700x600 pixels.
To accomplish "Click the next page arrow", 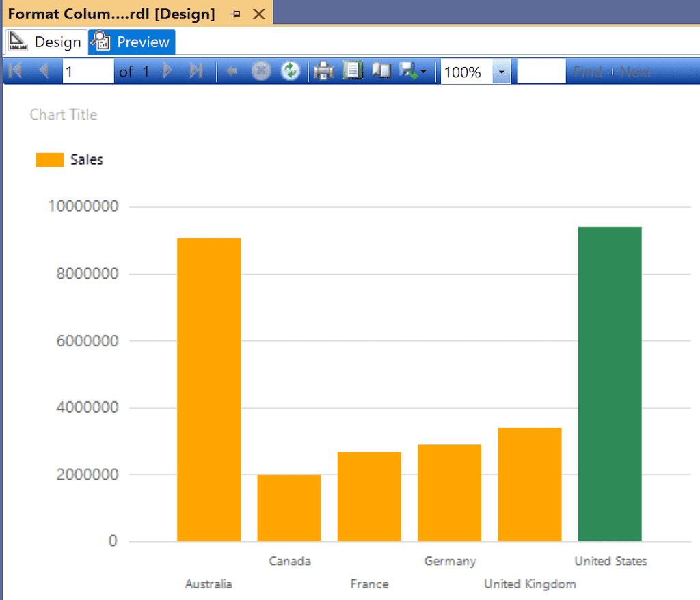I will (168, 72).
